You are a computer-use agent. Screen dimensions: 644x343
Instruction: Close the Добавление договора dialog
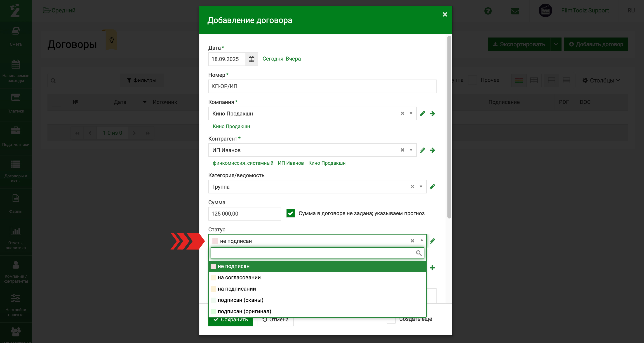[445, 14]
